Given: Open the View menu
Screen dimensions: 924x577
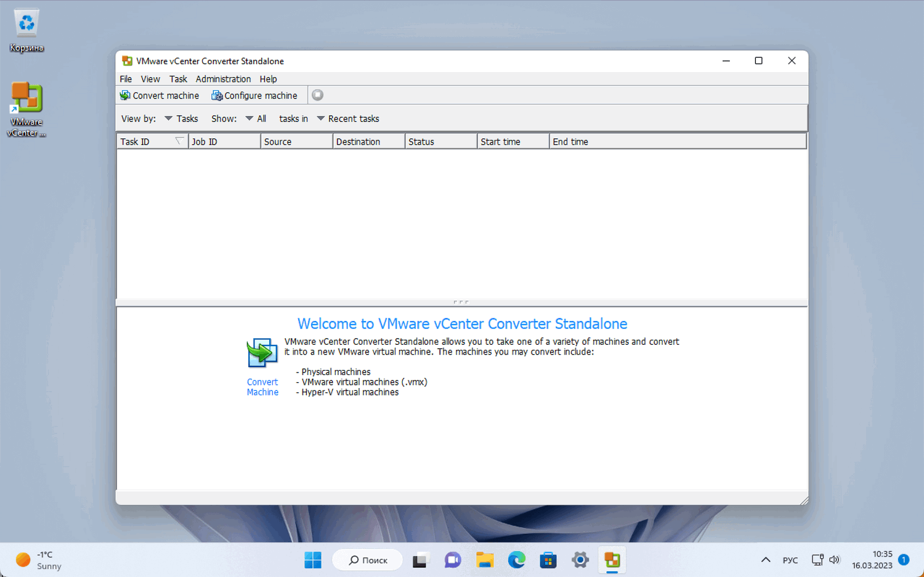Looking at the screenshot, I should coord(150,79).
